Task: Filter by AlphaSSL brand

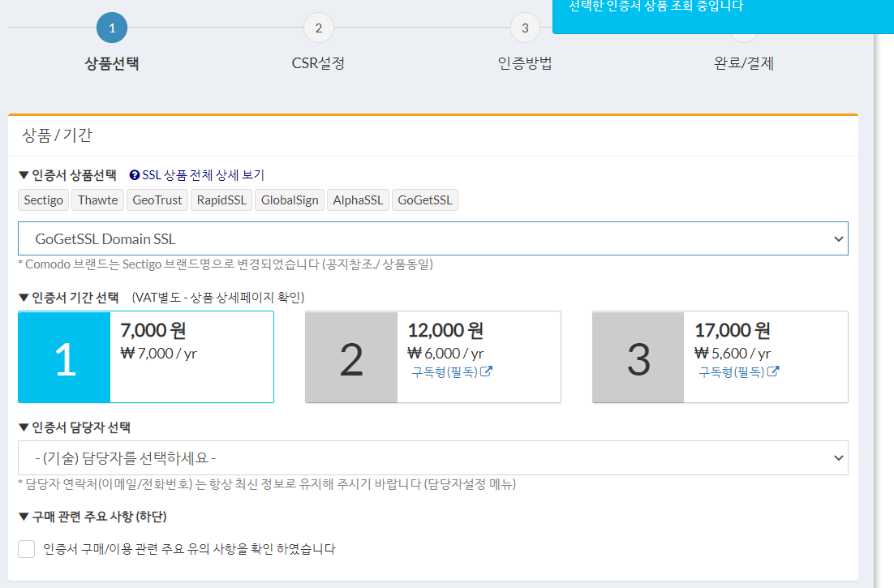Action: pos(358,200)
